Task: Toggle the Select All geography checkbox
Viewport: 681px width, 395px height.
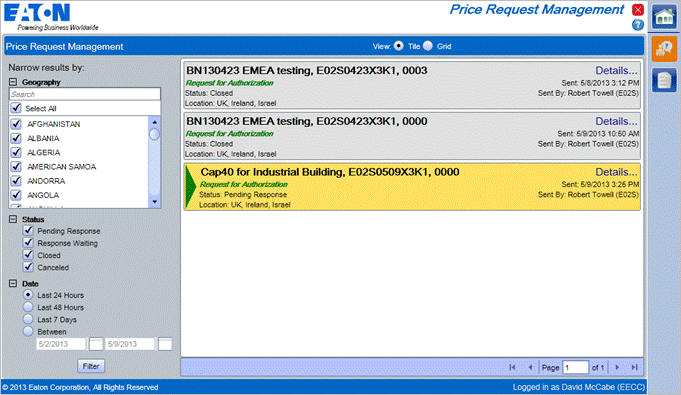Action: click(16, 108)
